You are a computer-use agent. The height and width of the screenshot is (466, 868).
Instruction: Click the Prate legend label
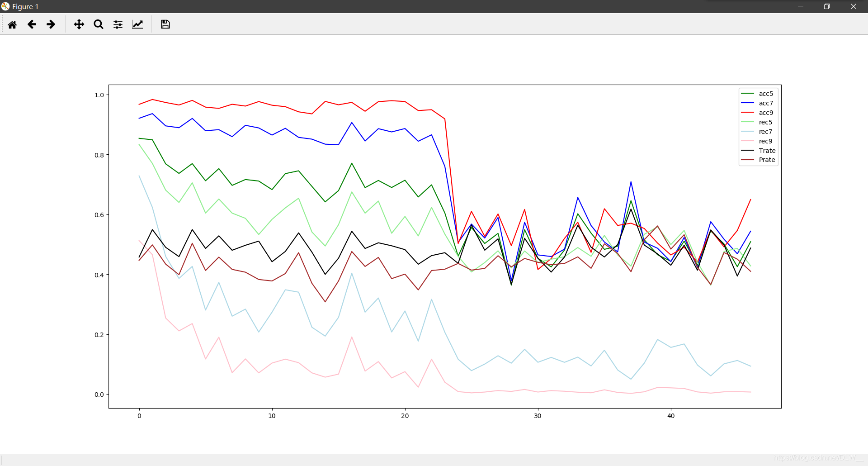click(767, 160)
